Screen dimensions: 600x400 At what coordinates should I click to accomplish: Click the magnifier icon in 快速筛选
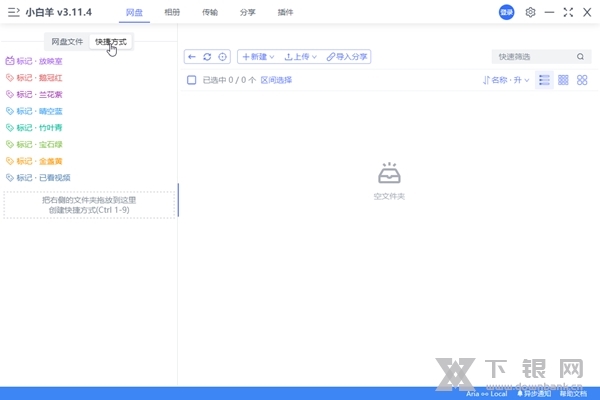click(580, 57)
